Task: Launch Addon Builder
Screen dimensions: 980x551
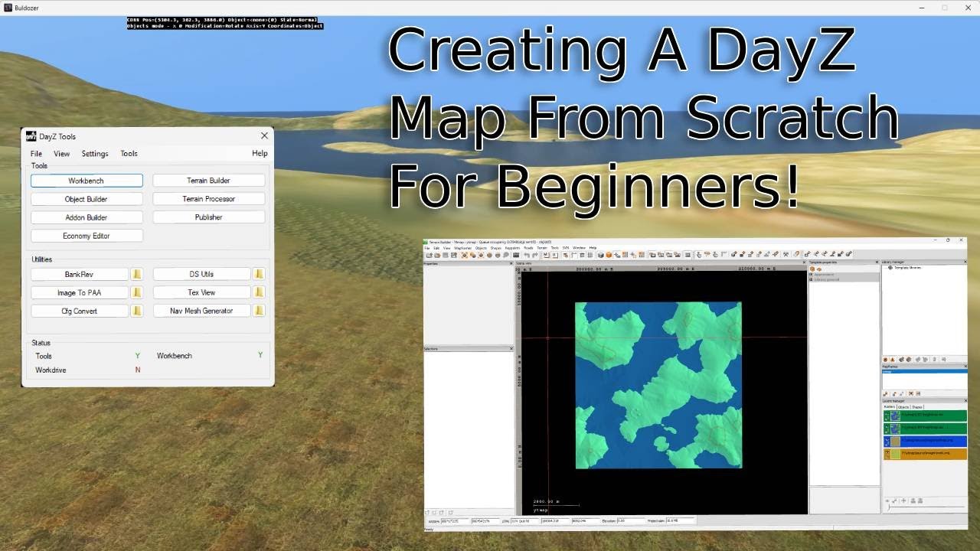Action: 87,217
